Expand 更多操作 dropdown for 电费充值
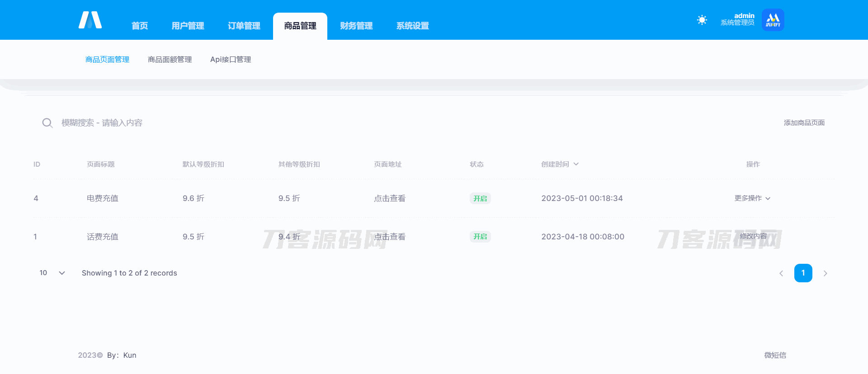The width and height of the screenshot is (868, 374). [752, 198]
